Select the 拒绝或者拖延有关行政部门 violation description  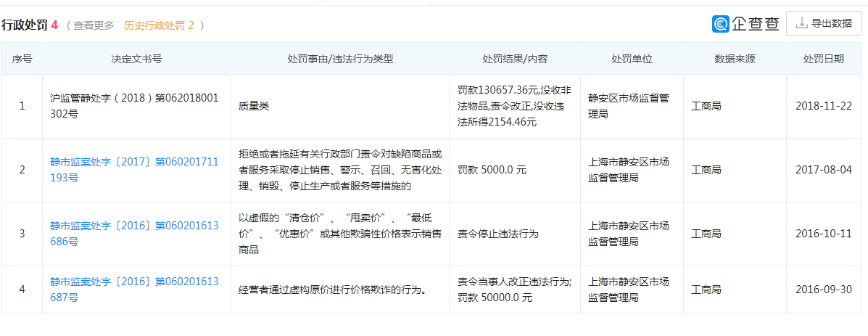click(340, 170)
